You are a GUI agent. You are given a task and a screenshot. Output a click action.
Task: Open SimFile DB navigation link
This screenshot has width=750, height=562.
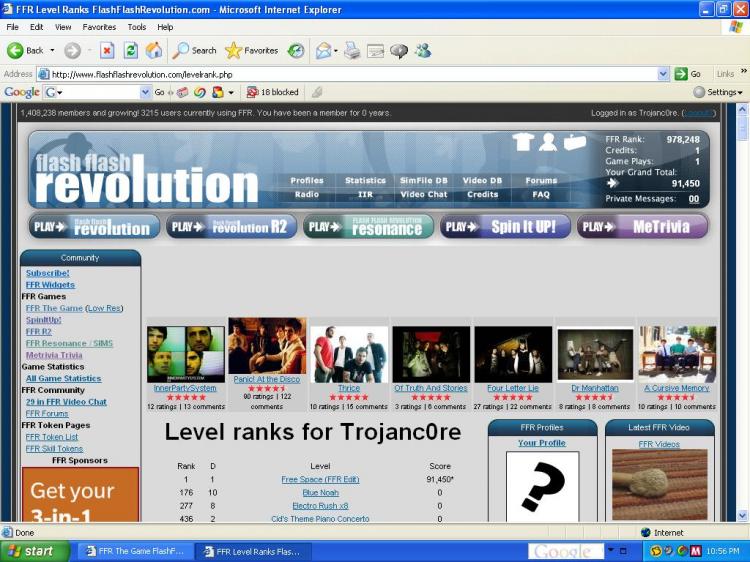pos(424,180)
